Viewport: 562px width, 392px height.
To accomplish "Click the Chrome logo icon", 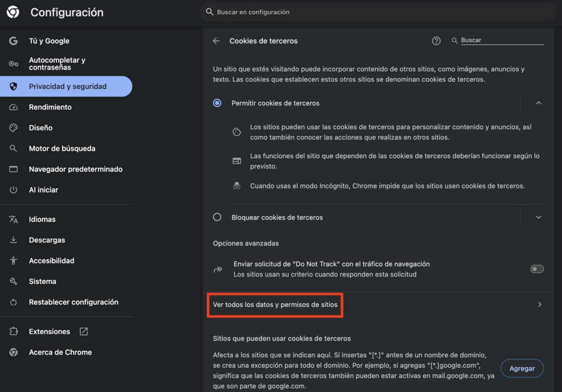I will (13, 12).
